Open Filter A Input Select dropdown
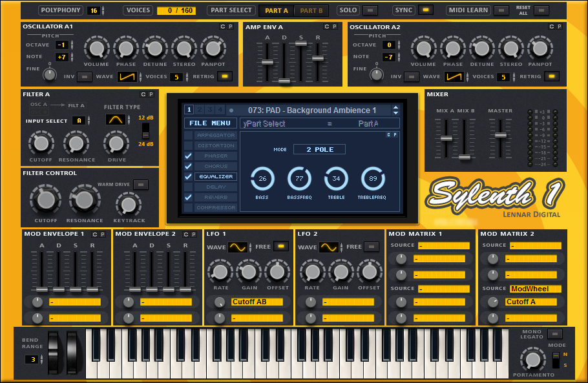The width and height of the screenshot is (588, 383). pyautogui.click(x=79, y=121)
